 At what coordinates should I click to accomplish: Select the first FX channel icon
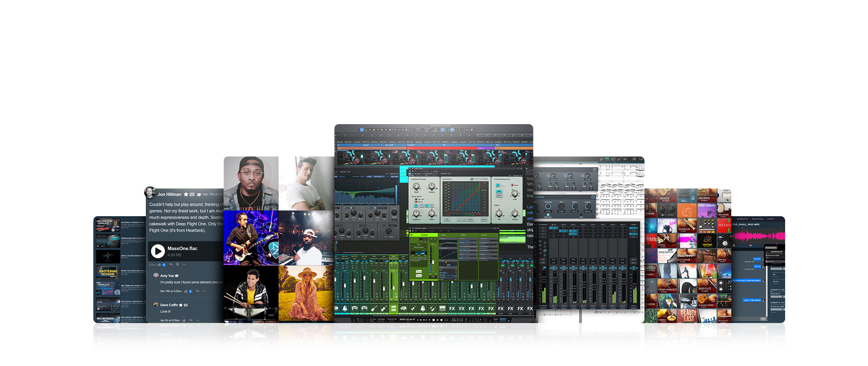tap(452, 308)
